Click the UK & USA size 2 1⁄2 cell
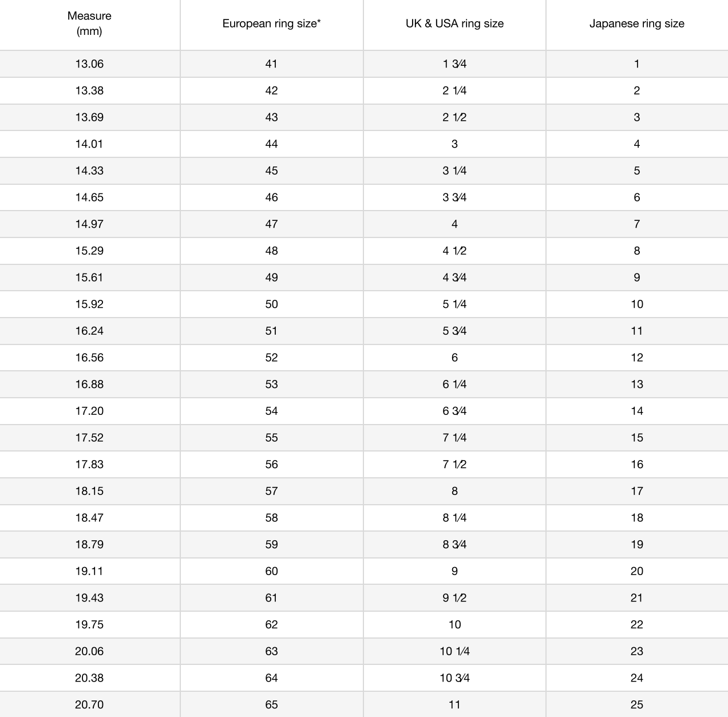Image resolution: width=728 pixels, height=717 pixels. (x=454, y=117)
